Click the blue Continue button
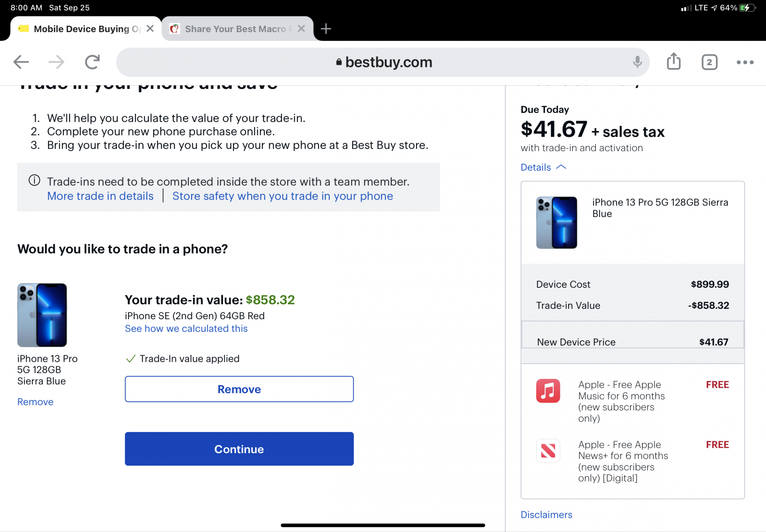The height and width of the screenshot is (532, 766). point(239,449)
